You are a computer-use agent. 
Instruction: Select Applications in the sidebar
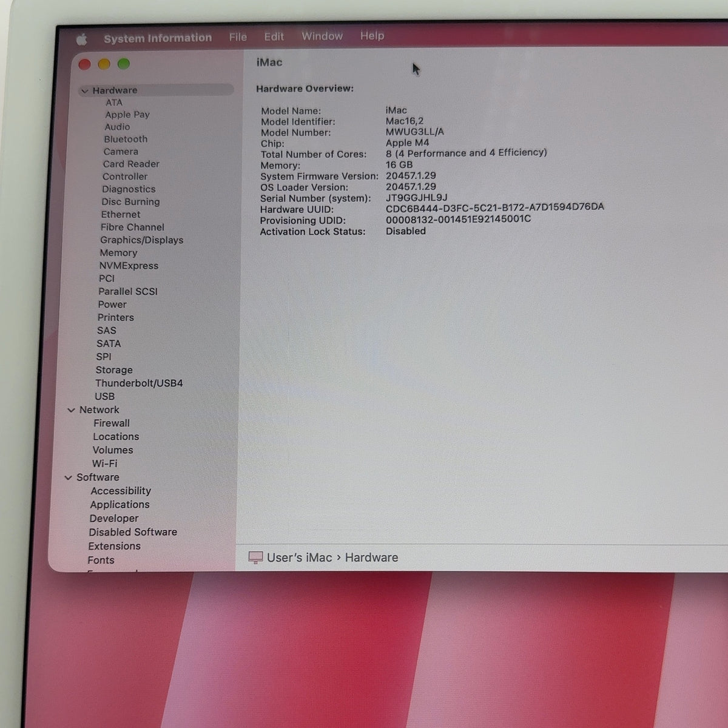pos(120,505)
